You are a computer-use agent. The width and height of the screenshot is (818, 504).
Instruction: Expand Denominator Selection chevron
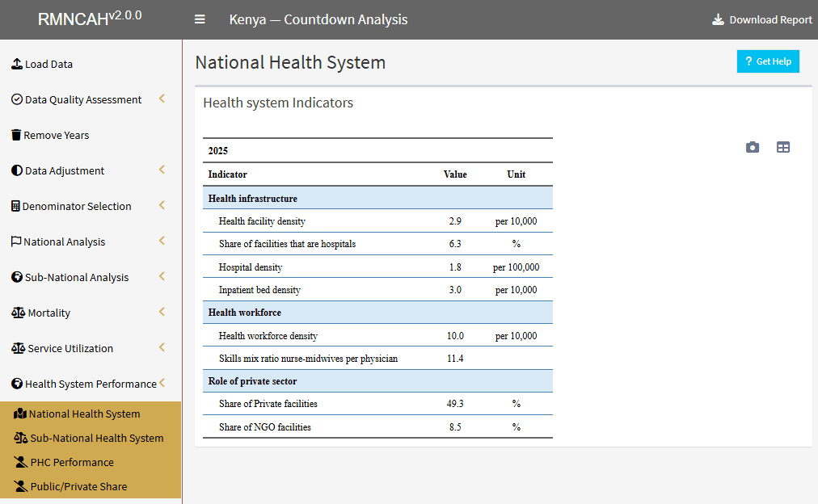coord(162,205)
